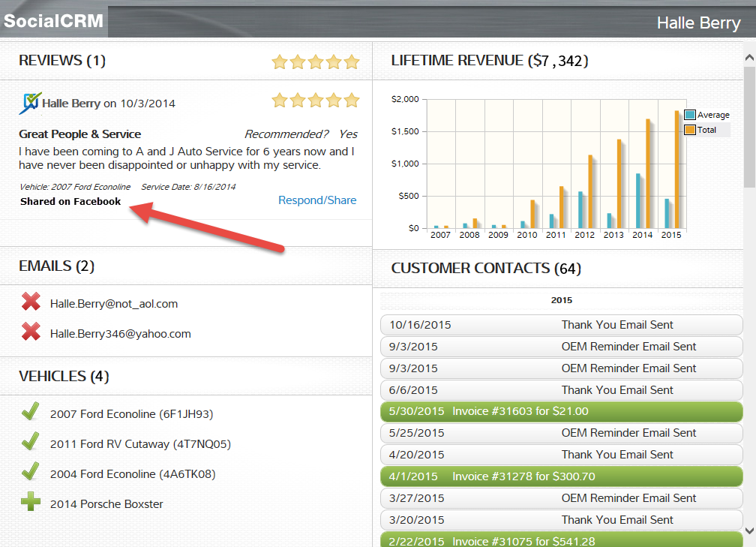Click the red X beside Halle.Berry346@yahoo.com

click(31, 332)
